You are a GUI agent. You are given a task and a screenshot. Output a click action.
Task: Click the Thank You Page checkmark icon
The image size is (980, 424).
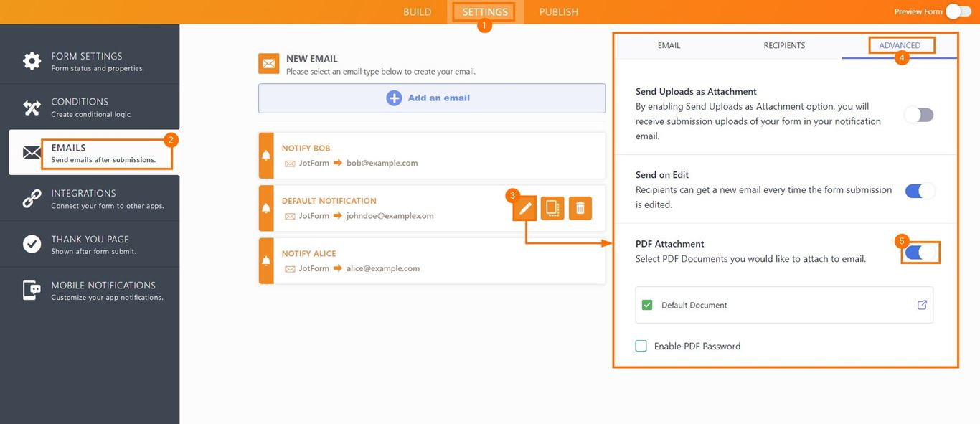pyautogui.click(x=32, y=245)
